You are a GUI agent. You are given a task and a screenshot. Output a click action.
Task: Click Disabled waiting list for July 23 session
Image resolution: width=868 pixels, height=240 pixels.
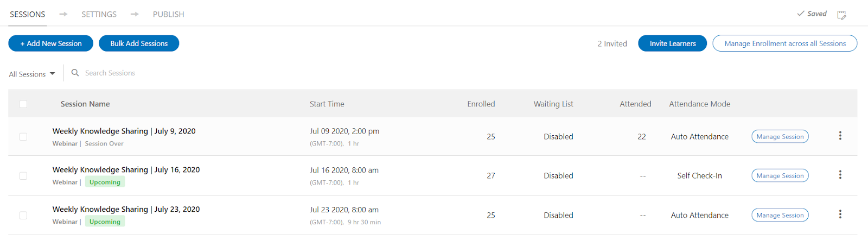[558, 216]
